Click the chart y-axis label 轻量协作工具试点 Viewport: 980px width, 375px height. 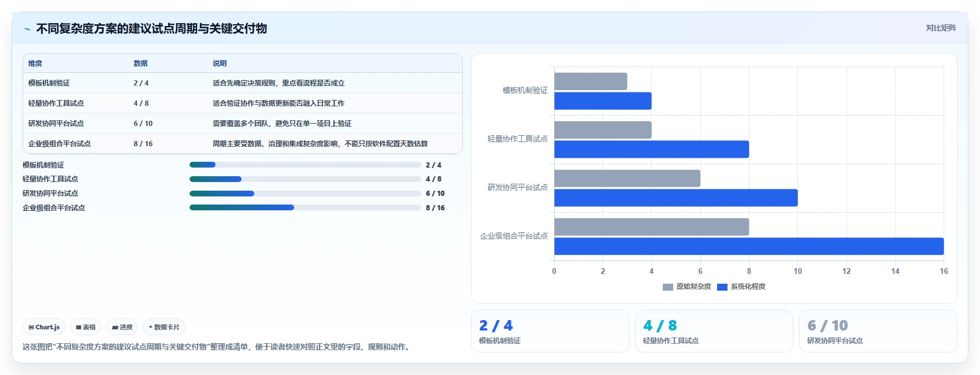coord(518,139)
